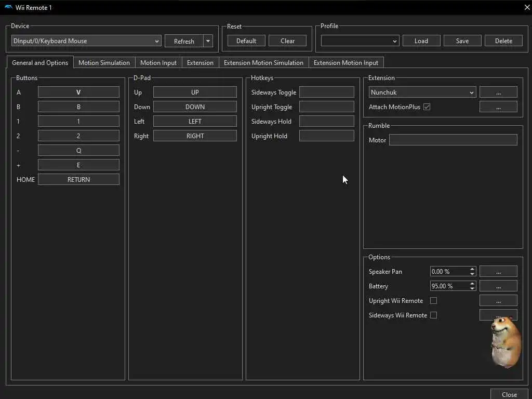The width and height of the screenshot is (532, 399).
Task: Remap the A button set to V
Action: (78, 92)
